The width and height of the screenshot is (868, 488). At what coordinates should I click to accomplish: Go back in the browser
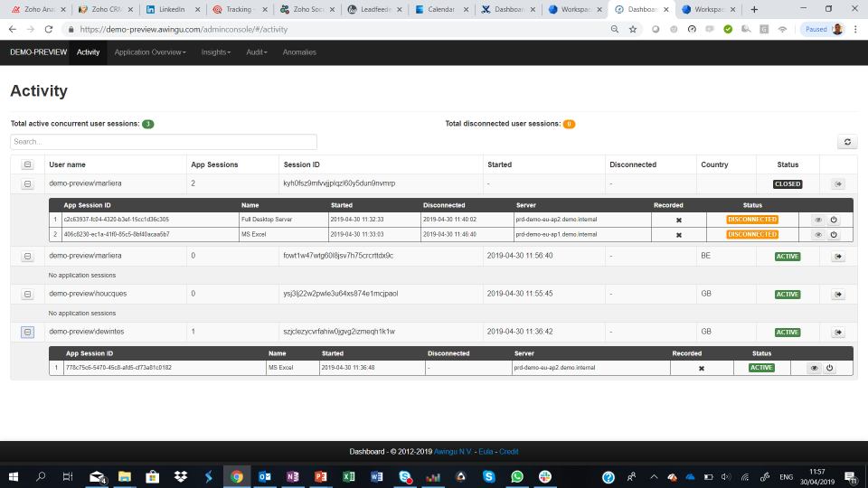tap(12, 29)
